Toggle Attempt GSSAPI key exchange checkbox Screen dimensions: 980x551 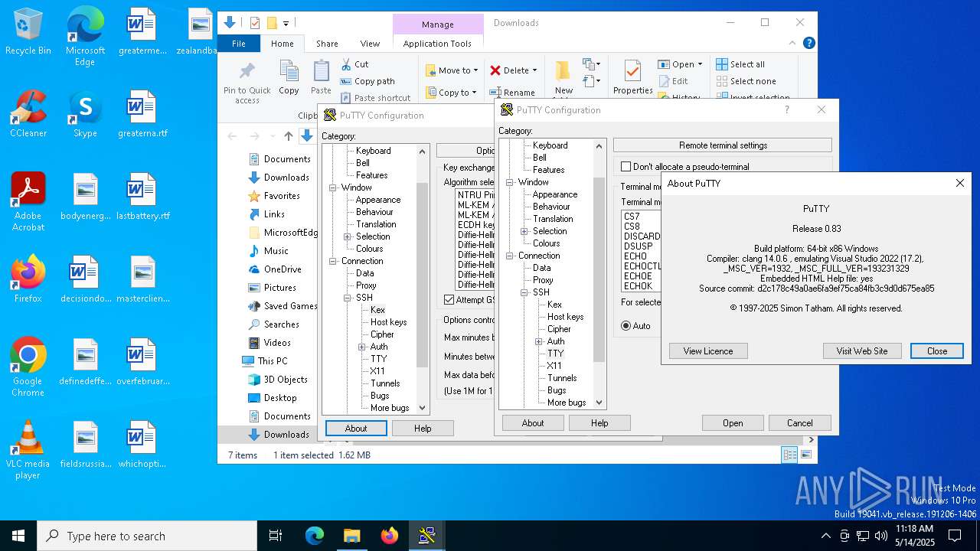point(449,300)
